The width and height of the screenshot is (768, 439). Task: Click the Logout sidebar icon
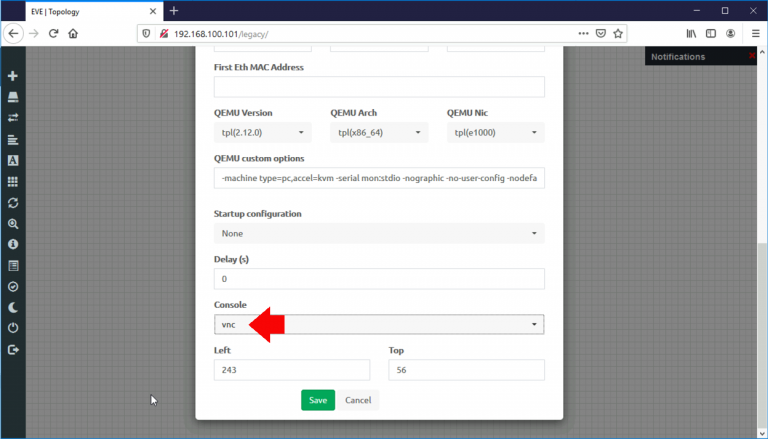click(x=13, y=350)
